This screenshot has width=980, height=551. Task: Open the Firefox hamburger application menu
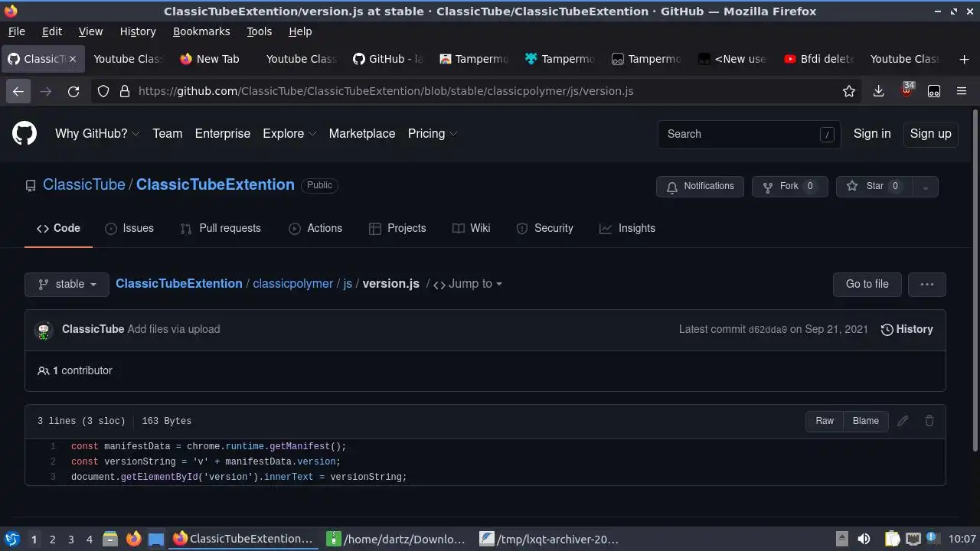pos(962,91)
